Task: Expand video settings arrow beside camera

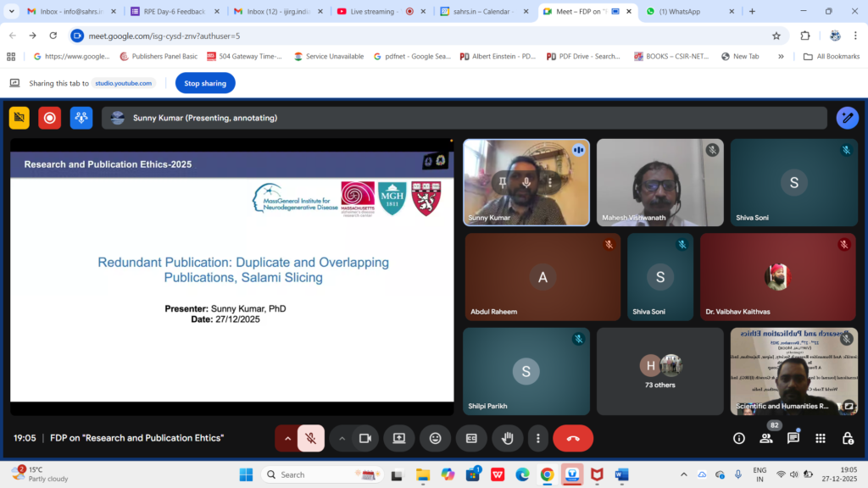Action: click(342, 438)
